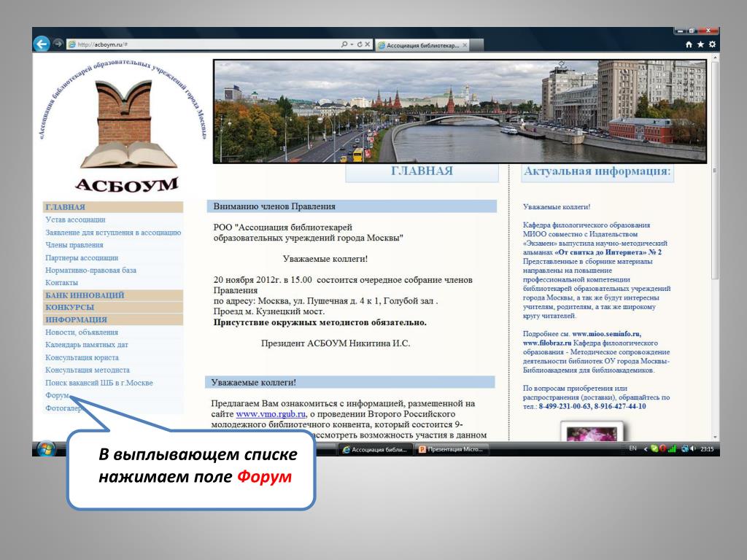
Task: Open Нормативно-правовая база link
Action: coord(90,270)
